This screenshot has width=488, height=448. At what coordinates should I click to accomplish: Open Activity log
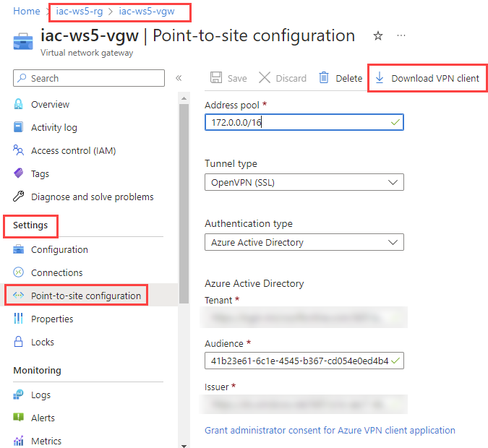click(x=54, y=128)
